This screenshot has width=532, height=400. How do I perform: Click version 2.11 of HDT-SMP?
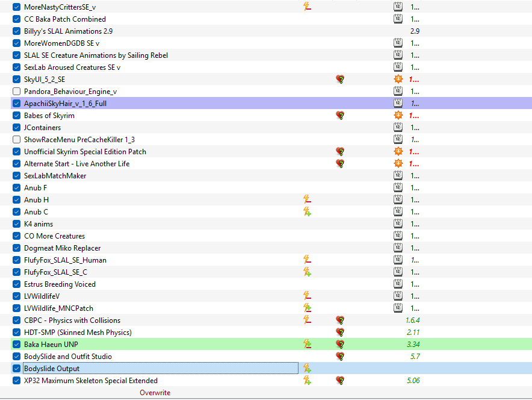point(413,333)
